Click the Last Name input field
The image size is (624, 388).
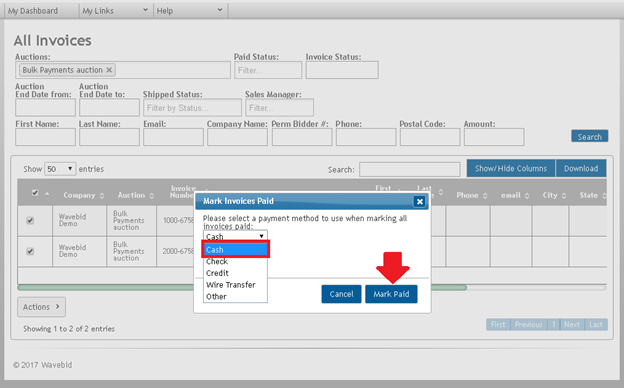[x=109, y=137]
